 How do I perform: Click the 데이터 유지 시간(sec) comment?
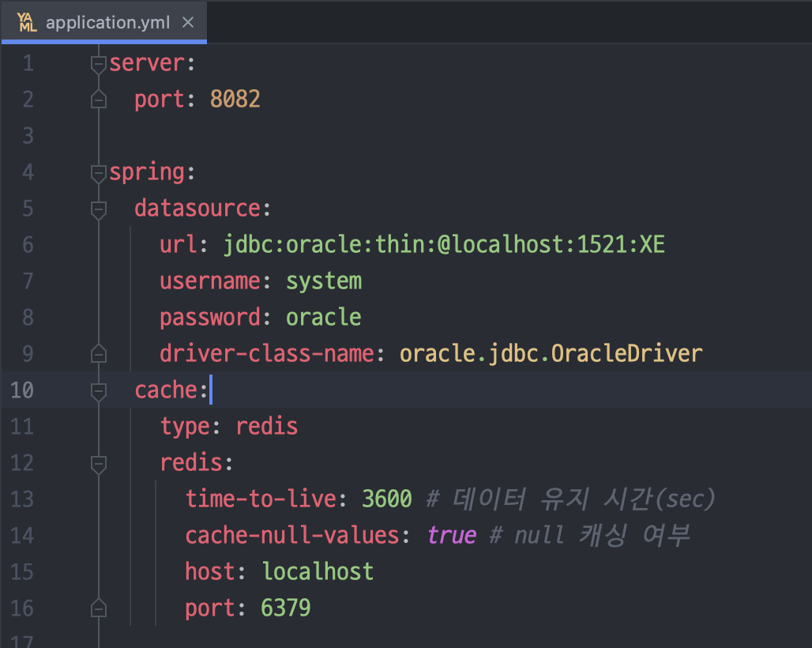[570, 499]
